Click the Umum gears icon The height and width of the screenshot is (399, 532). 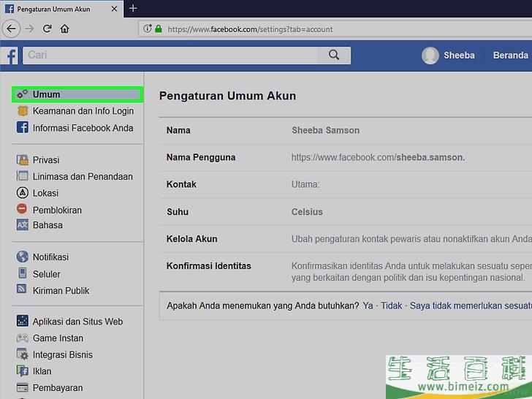click(23, 94)
